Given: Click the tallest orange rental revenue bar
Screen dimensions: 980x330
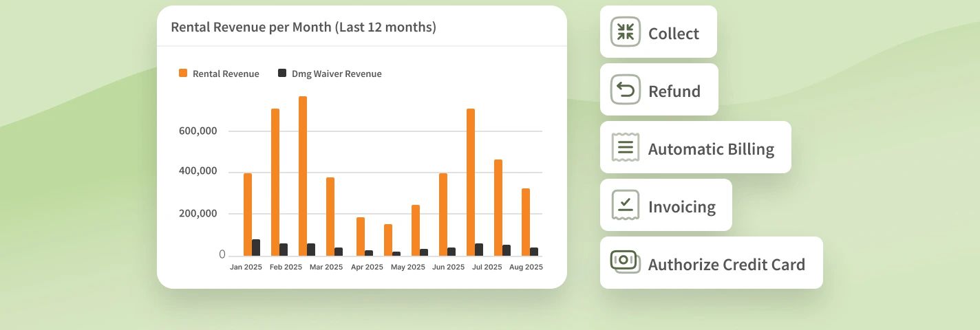Looking at the screenshot, I should point(303,176).
